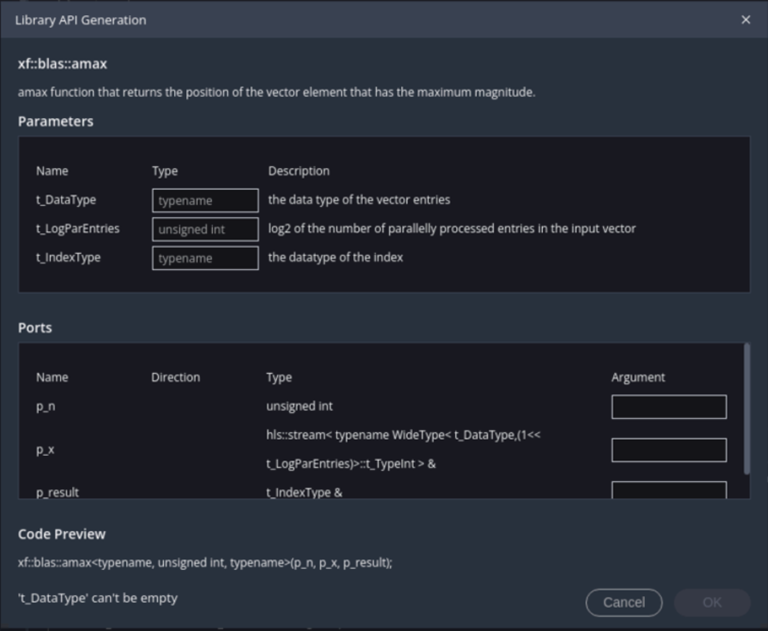
Task: Select the t_IndexType typename input field
Action: pyautogui.click(x=205, y=258)
